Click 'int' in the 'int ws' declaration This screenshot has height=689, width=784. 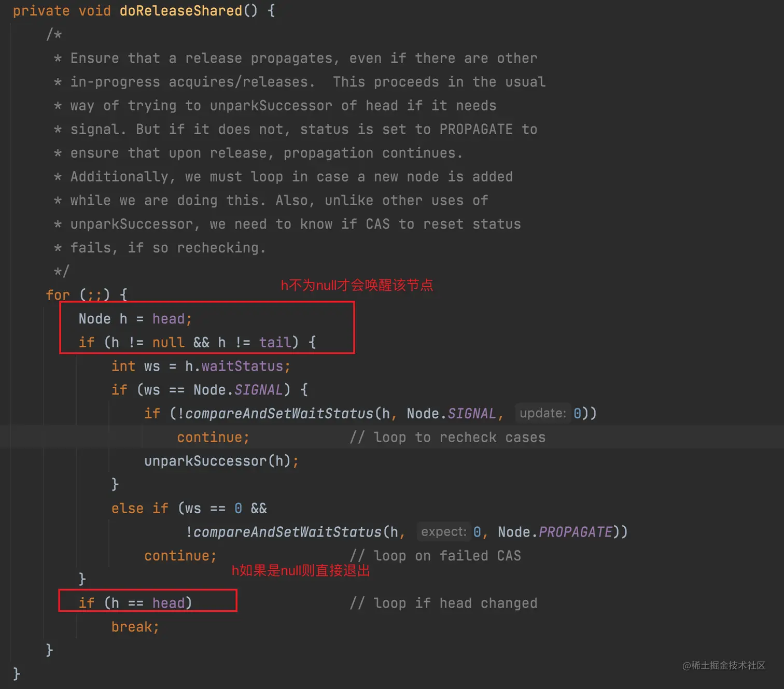pos(123,366)
